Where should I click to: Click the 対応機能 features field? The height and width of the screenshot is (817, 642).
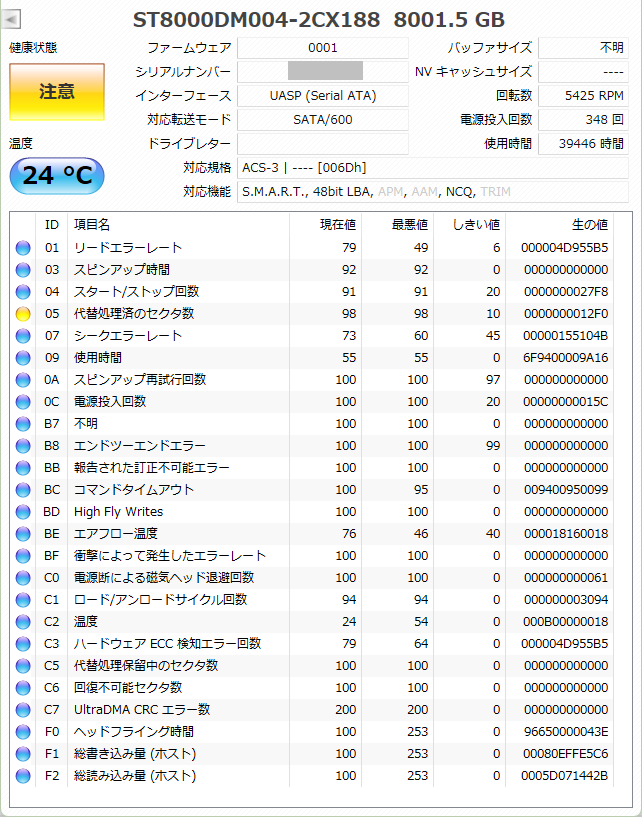[433, 192]
